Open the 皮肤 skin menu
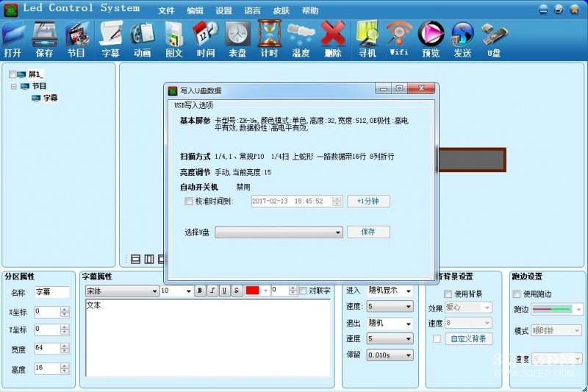 [x=281, y=11]
